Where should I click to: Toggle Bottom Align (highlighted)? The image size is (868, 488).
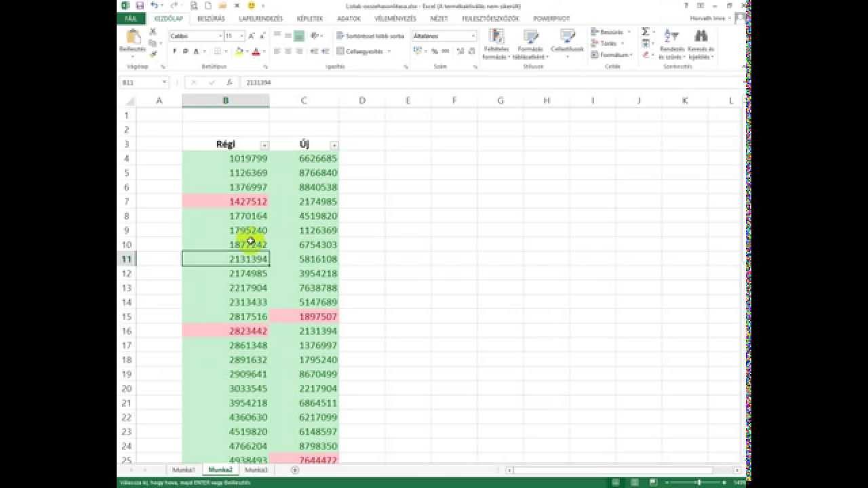298,36
